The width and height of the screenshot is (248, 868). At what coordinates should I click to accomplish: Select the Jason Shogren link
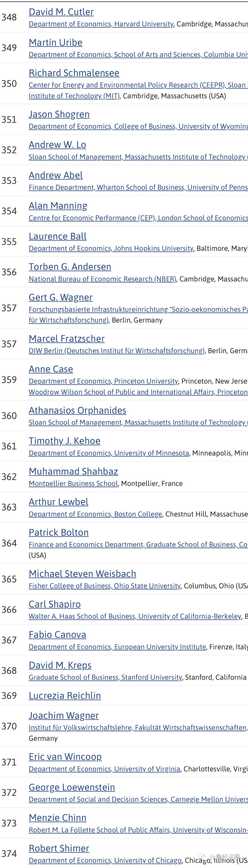(59, 114)
